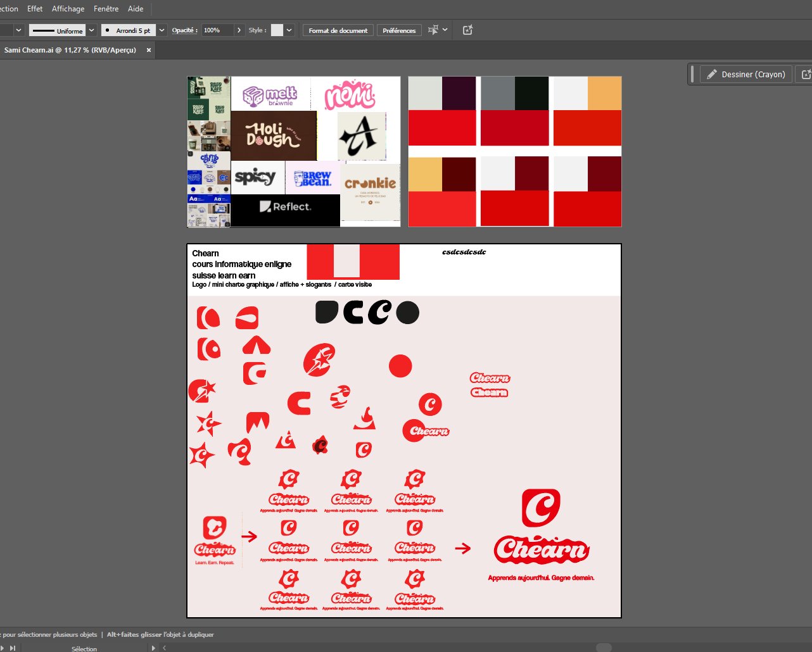812x652 pixels.
Task: Click the Format de document button
Action: (338, 30)
